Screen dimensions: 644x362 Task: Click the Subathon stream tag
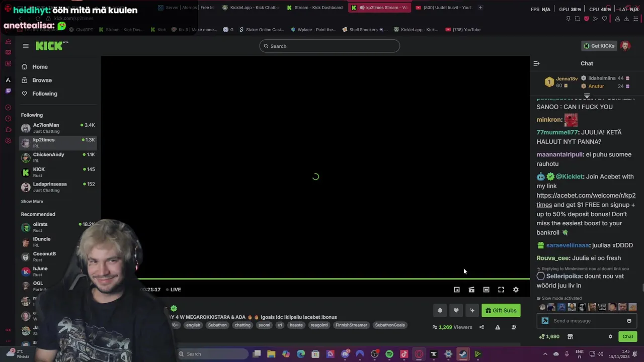217,325
